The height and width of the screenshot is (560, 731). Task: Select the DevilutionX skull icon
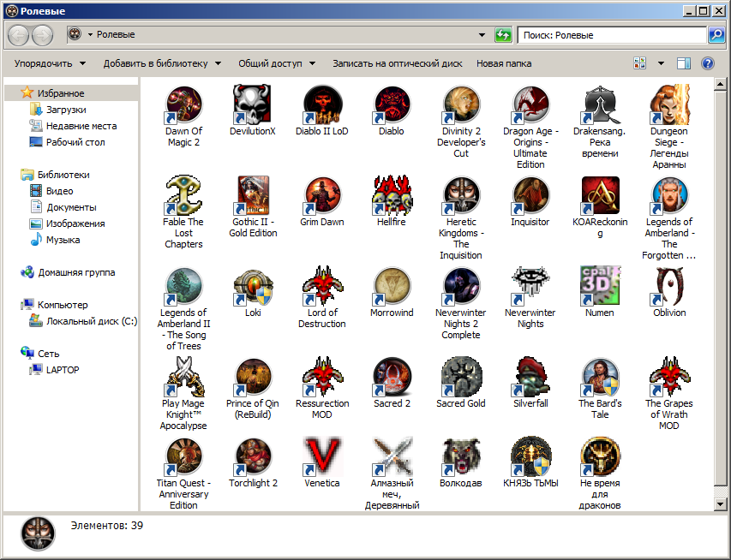(252, 104)
